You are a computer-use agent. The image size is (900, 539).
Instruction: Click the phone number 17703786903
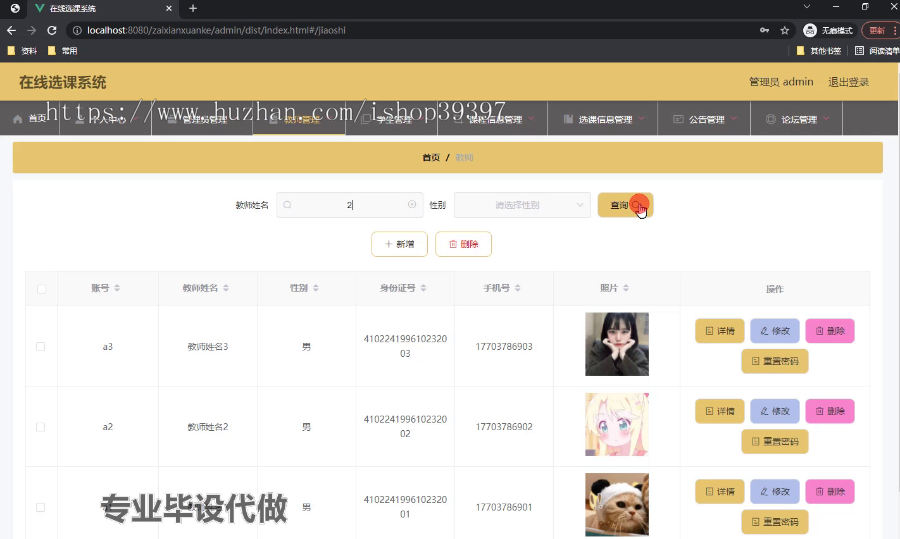[504, 346]
